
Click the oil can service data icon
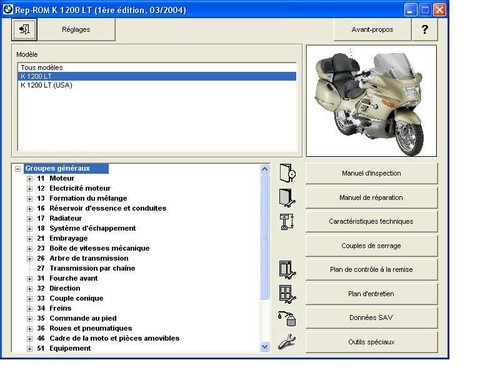[x=287, y=318]
